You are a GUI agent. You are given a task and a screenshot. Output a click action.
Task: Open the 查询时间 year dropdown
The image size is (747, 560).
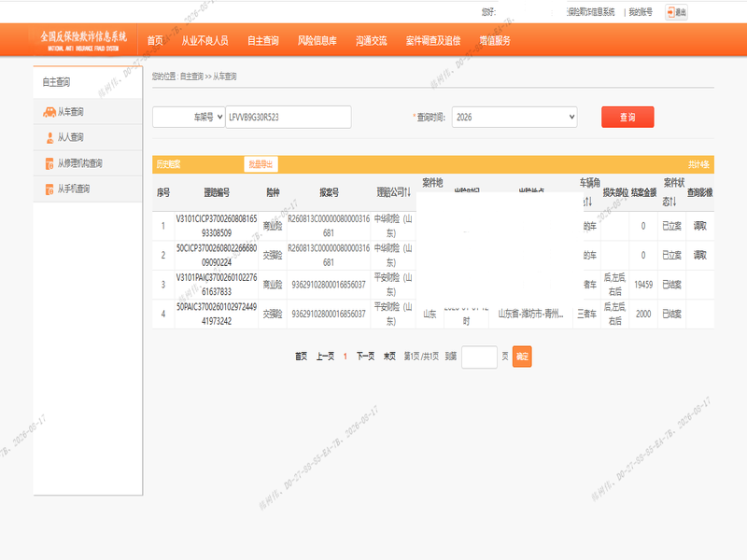(x=514, y=118)
